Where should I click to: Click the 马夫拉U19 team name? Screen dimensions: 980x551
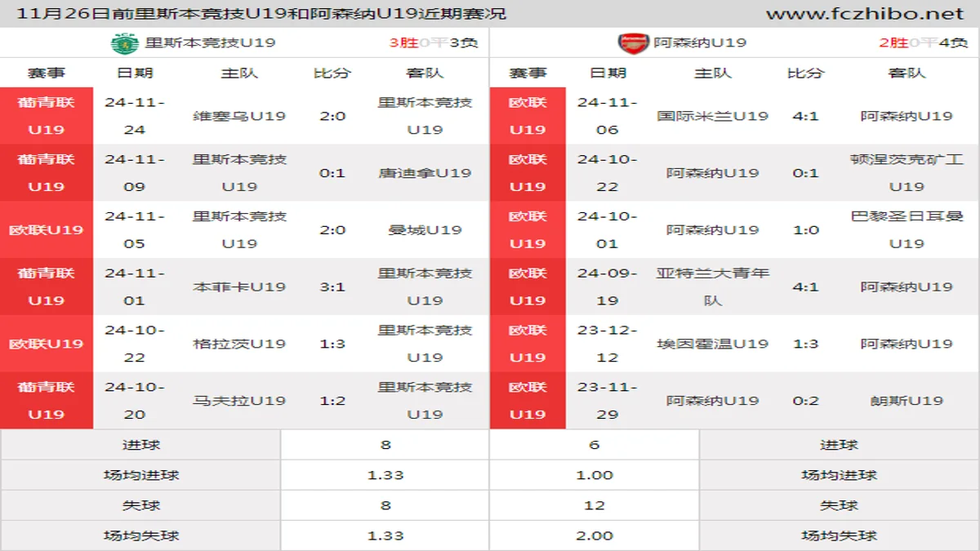pyautogui.click(x=239, y=402)
